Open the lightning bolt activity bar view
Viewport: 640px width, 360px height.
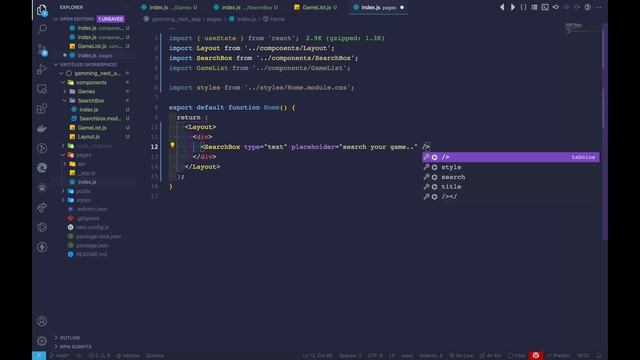pyautogui.click(x=42, y=247)
